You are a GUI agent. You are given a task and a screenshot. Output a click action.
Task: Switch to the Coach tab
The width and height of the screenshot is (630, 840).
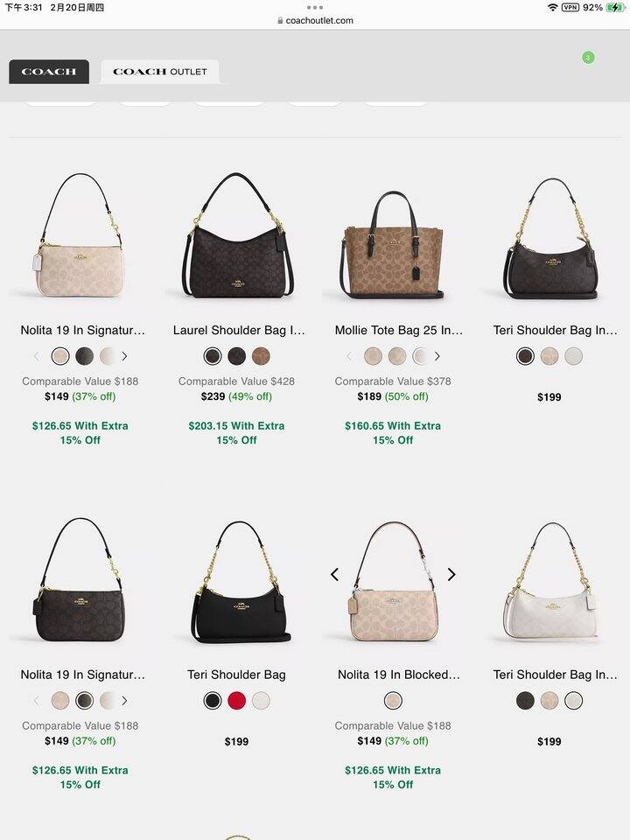coord(49,72)
